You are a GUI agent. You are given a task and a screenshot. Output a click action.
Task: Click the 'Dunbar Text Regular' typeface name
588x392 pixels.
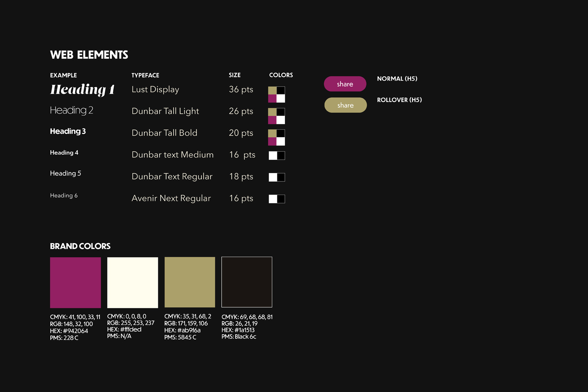(x=172, y=176)
